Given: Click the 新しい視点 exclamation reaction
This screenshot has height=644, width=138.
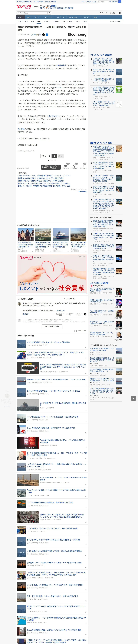Looking at the screenshot, I should coord(83,166).
